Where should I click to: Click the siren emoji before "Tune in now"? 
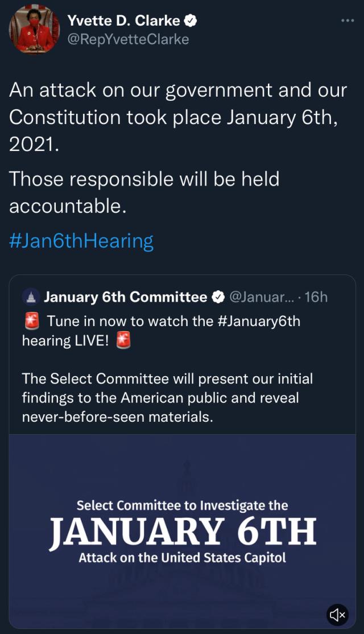tap(32, 322)
